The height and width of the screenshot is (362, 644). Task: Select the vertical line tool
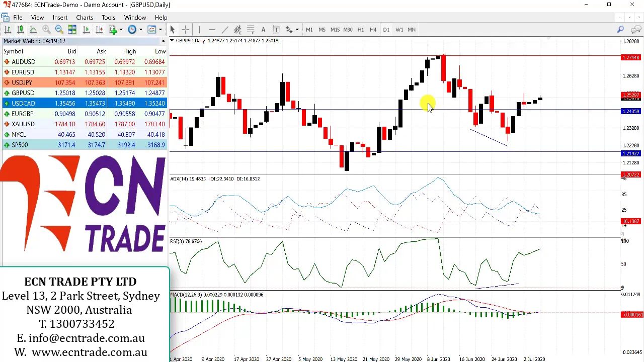(199, 30)
